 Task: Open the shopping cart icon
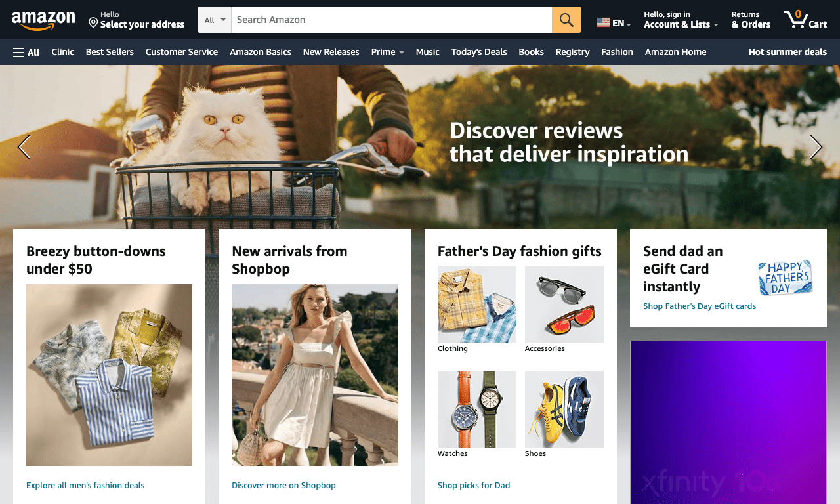tap(795, 19)
